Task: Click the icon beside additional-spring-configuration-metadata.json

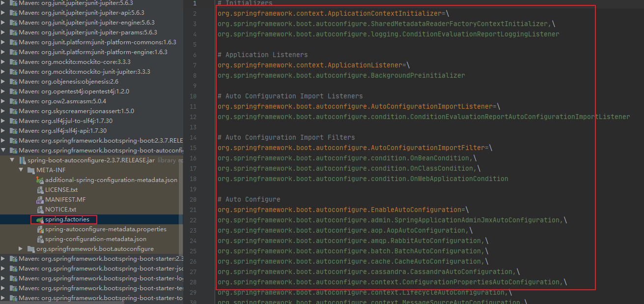Action: point(39,180)
